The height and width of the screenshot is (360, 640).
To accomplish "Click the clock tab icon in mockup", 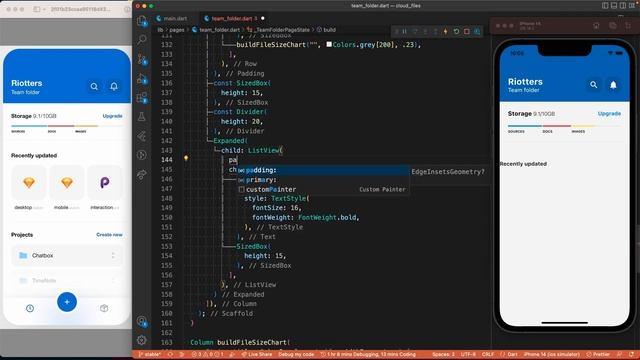I will pos(30,309).
